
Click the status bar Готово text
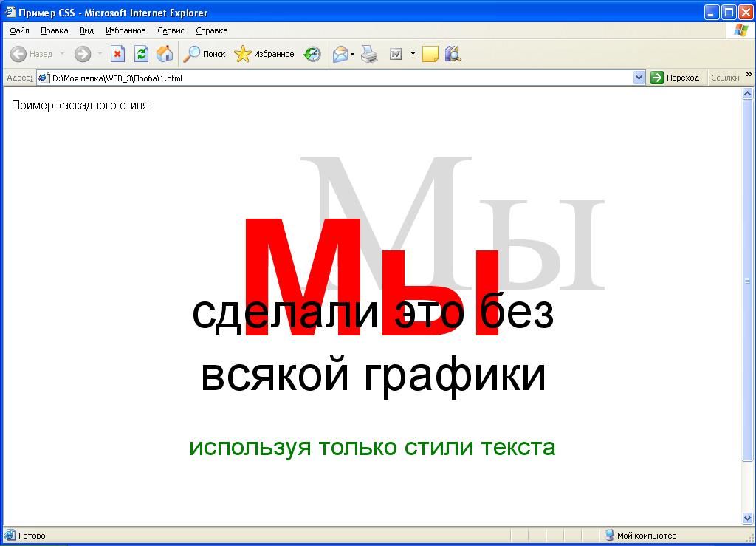[x=32, y=536]
